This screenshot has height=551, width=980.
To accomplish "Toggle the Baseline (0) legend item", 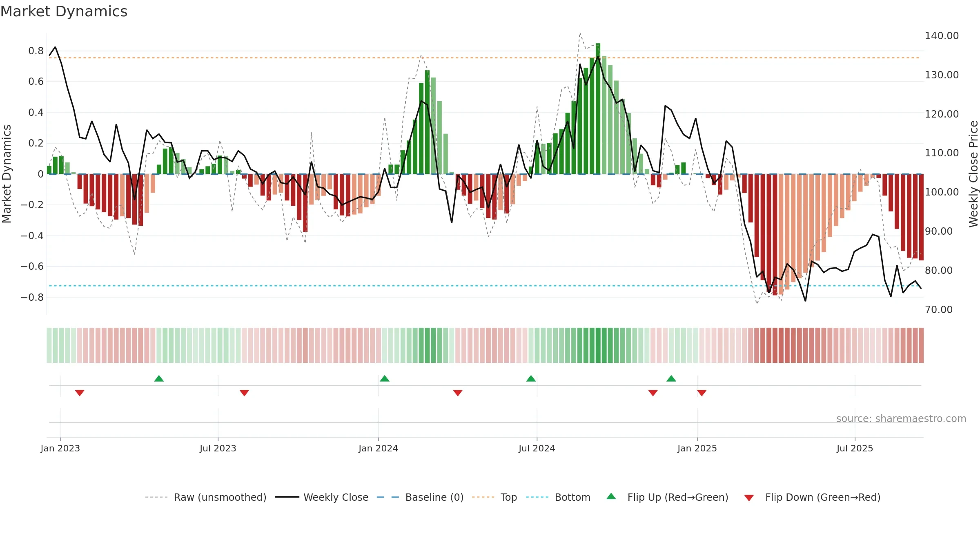I will click(420, 497).
